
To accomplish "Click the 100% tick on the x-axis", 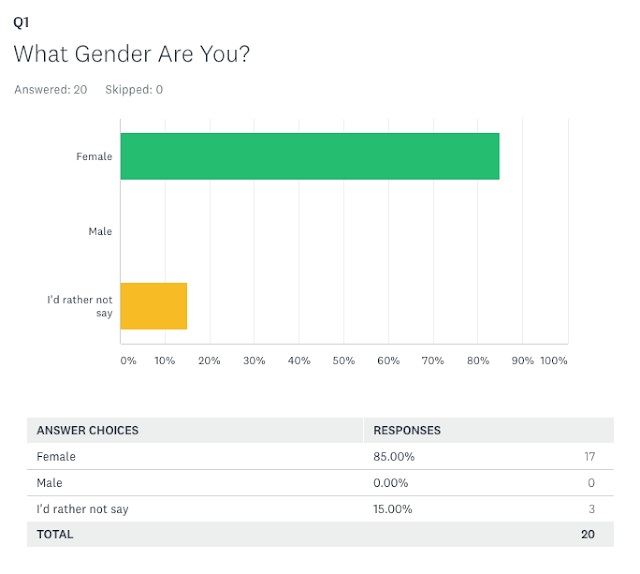I will point(553,360).
